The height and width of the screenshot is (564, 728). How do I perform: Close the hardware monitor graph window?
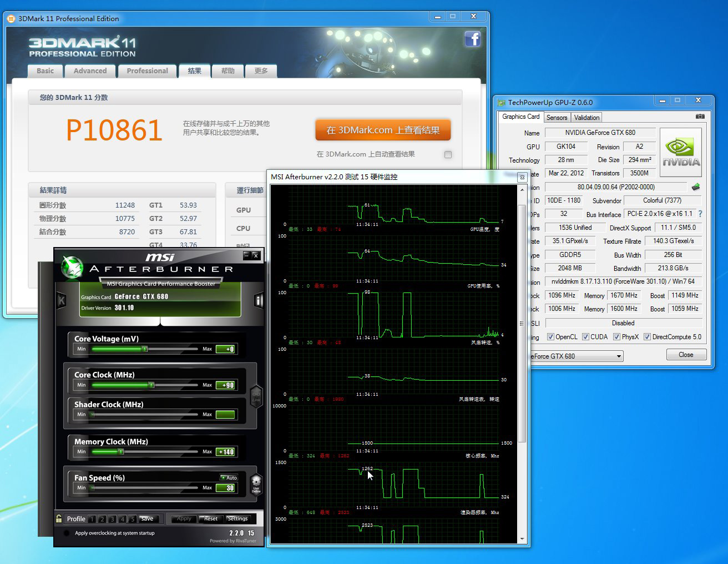[522, 177]
